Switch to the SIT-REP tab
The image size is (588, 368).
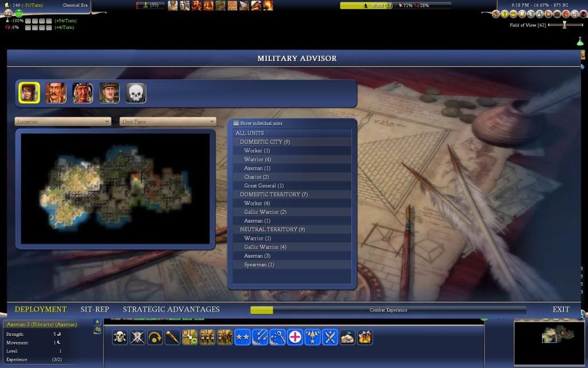(95, 309)
